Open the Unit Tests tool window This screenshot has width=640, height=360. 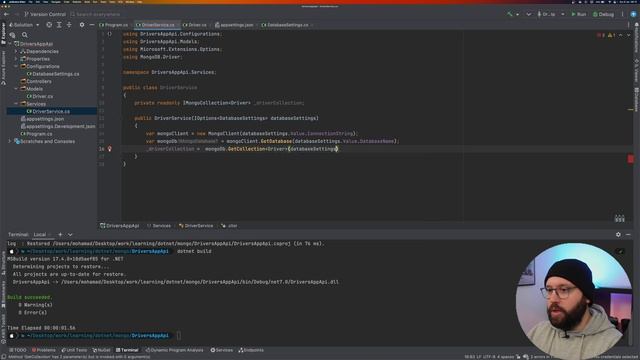point(74,350)
